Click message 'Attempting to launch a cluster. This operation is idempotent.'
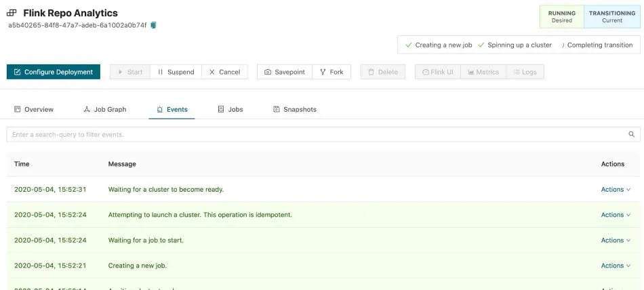Viewport: 644px width, 290px height. point(200,215)
